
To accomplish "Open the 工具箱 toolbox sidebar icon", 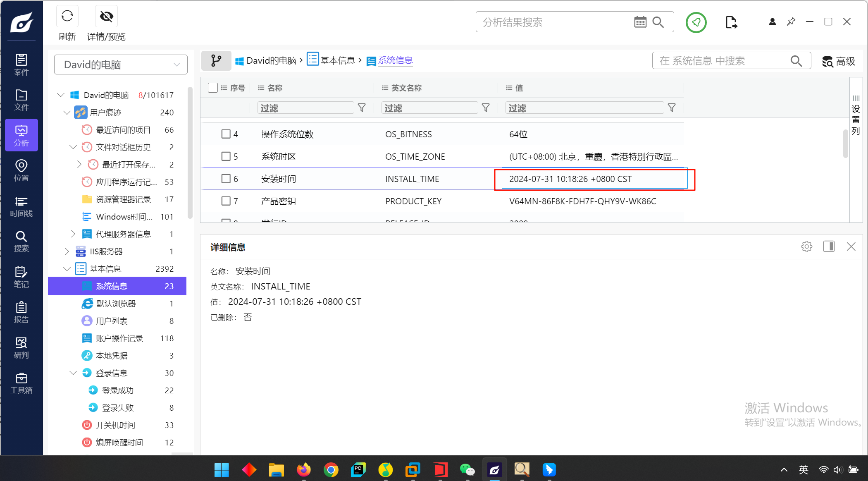I will click(21, 383).
